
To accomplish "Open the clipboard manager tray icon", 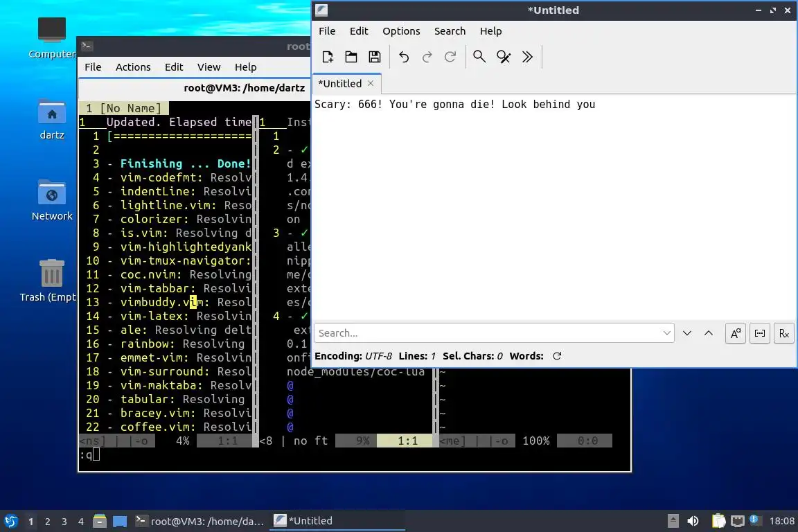I will 718,521.
